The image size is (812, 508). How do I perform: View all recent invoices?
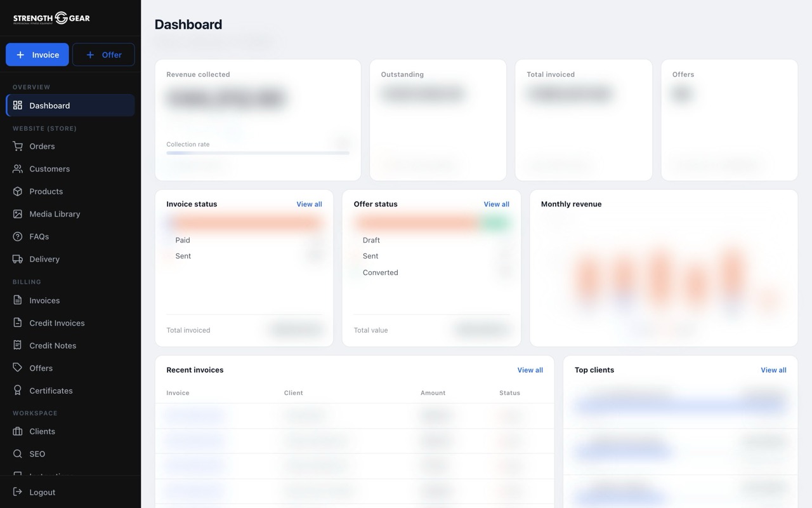point(530,370)
